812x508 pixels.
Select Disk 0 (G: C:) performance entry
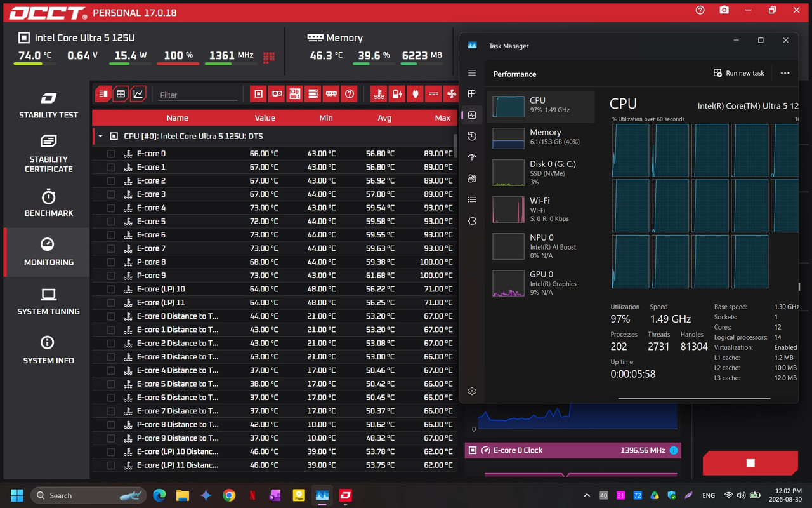tap(541, 173)
